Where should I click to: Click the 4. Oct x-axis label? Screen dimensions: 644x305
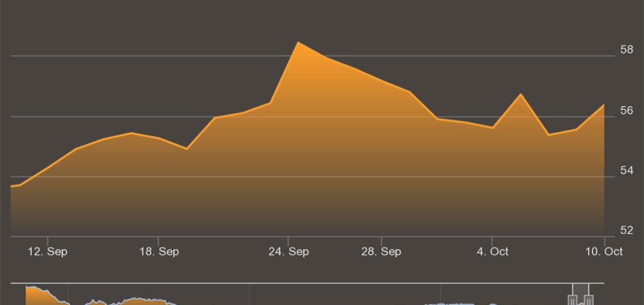coord(492,251)
